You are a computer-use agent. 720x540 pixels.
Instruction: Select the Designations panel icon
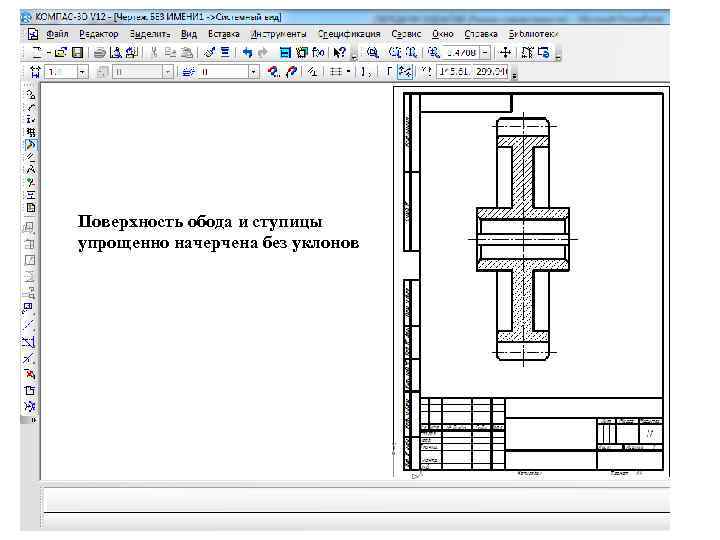31,120
